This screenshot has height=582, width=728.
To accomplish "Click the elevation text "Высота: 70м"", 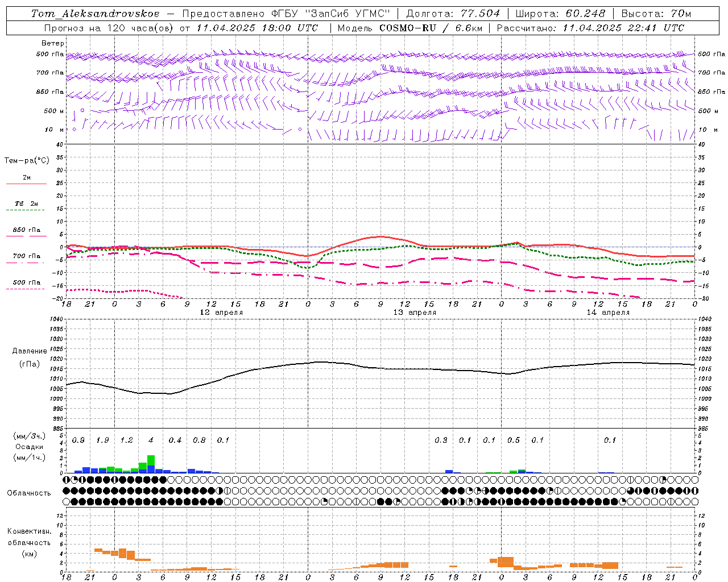I will 656,14.
